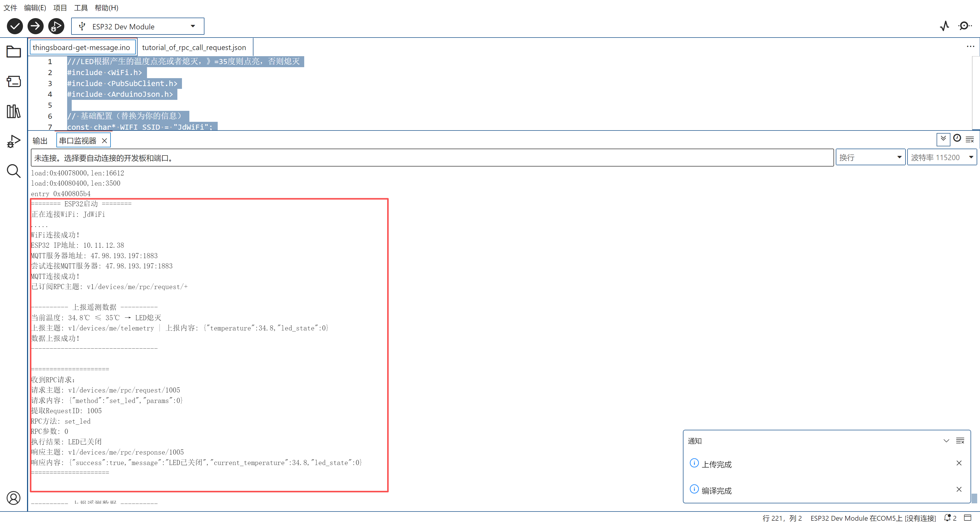This screenshot has width=980, height=523.
Task: Open the Serial Monitor magnifier icon
Action: 964,26
